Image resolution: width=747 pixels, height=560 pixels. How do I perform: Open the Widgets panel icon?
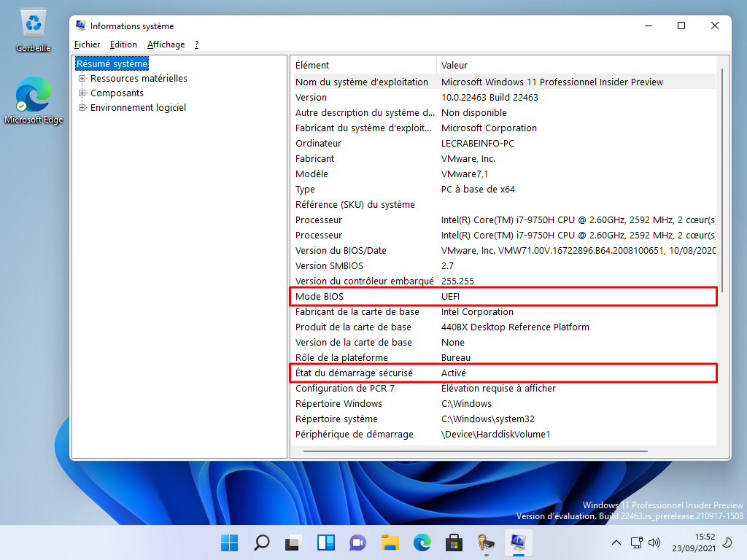326,542
